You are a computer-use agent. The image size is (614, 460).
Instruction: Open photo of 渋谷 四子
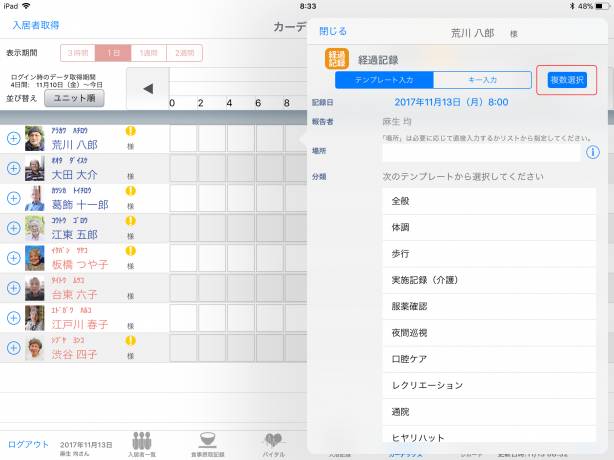tap(34, 348)
